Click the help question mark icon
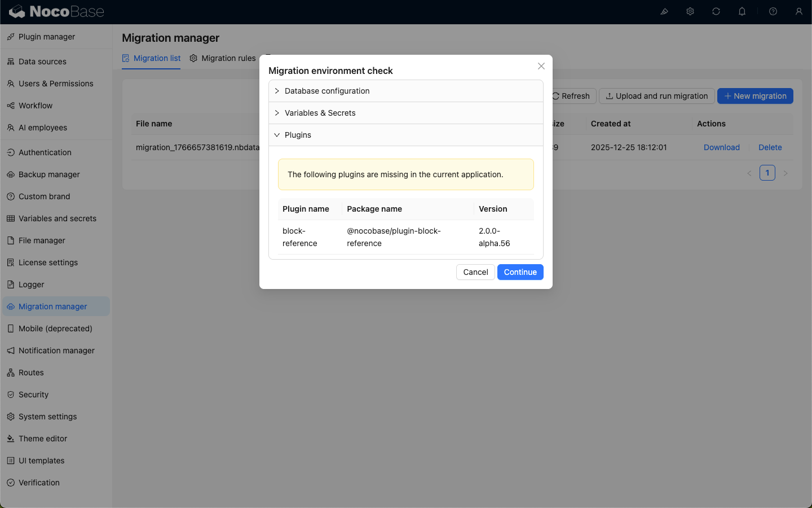812x508 pixels. click(x=773, y=11)
